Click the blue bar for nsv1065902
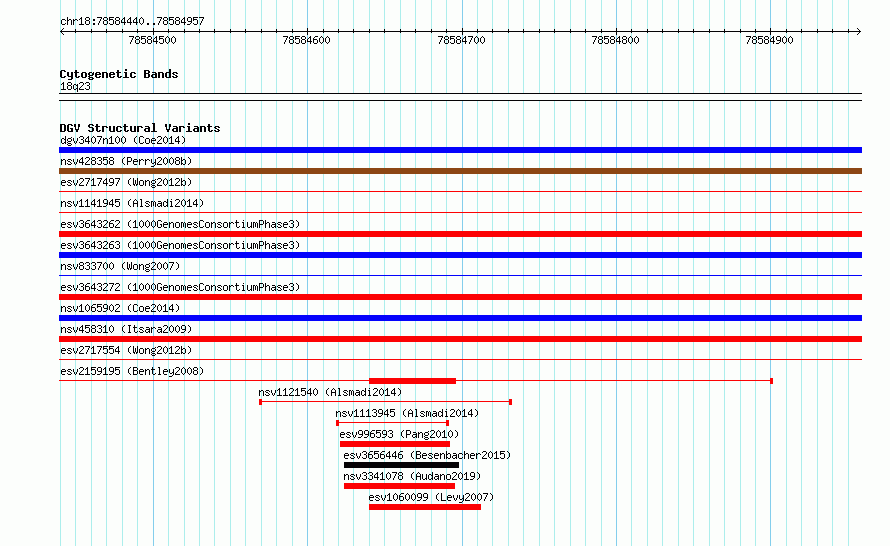This screenshot has width=890, height=546. [460, 318]
